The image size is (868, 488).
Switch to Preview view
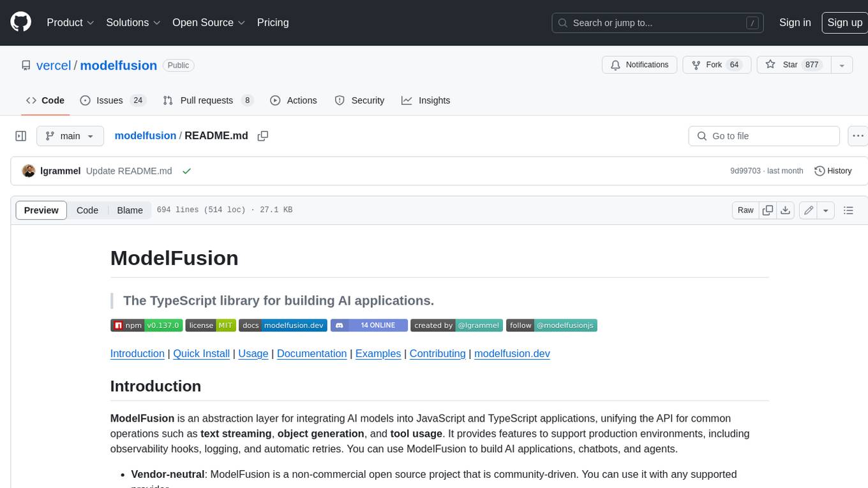pos(41,210)
